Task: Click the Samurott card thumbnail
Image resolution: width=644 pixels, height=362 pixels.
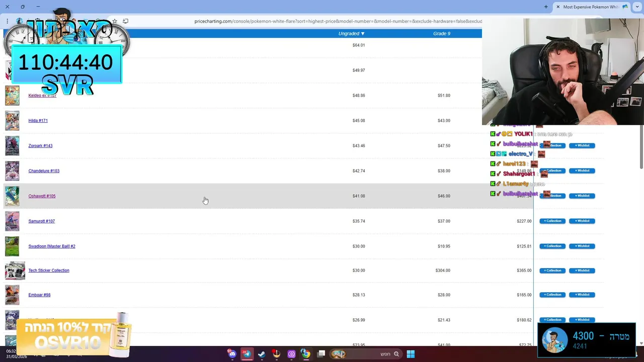Action: pyautogui.click(x=12, y=221)
